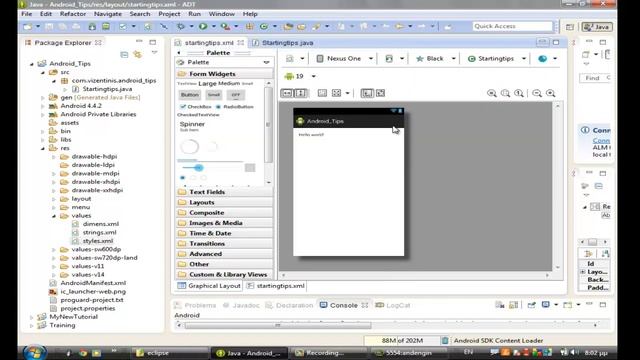Open the Debug bug icon in toolbar
640x360 pixels.
(x=181, y=26)
